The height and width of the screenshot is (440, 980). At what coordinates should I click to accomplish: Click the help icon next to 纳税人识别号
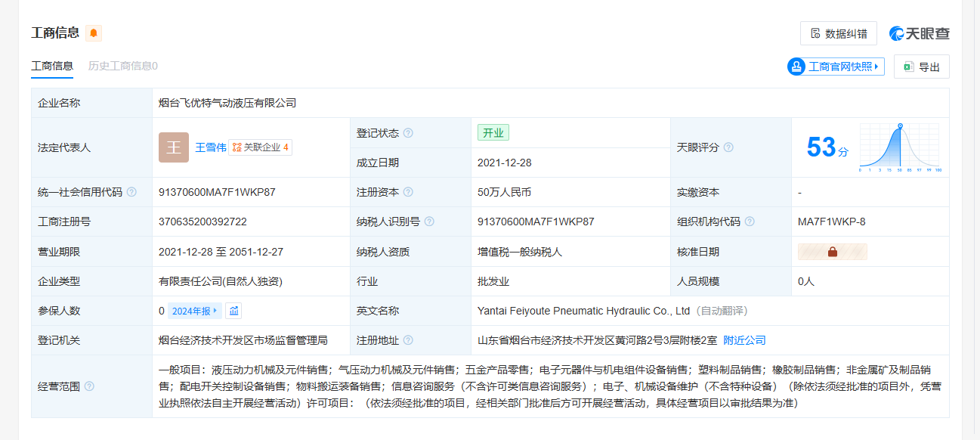point(429,222)
